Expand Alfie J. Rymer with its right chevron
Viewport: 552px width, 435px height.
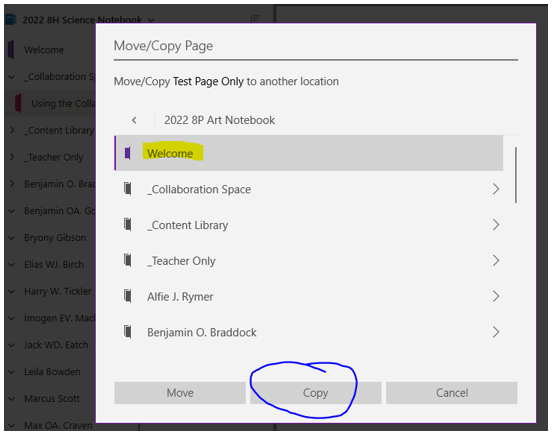coord(496,296)
